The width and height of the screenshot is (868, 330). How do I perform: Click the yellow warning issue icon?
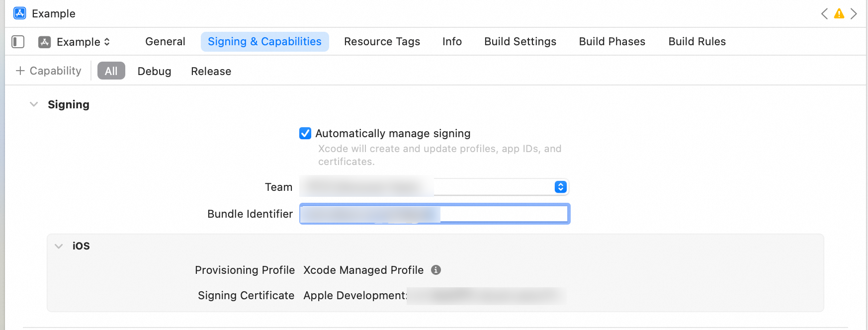point(839,13)
